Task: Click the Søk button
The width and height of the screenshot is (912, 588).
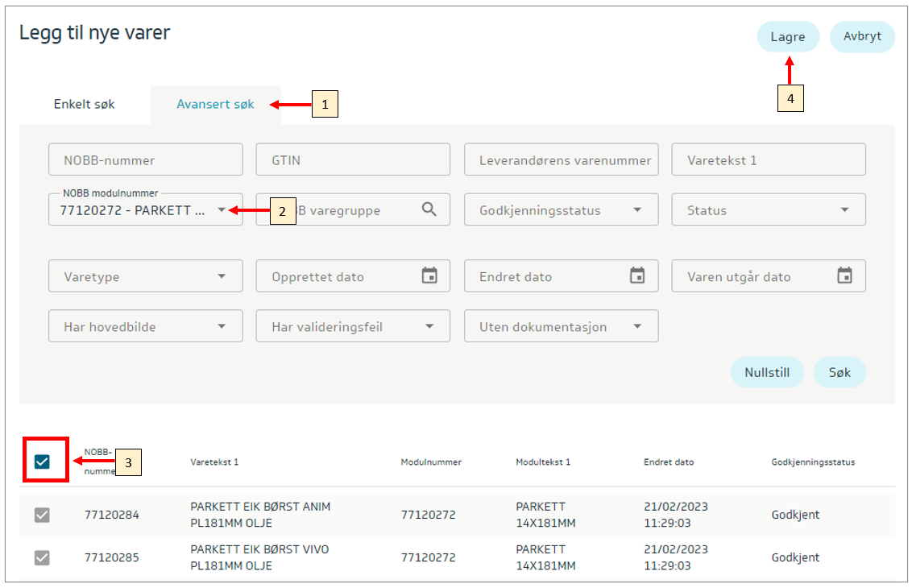Action: [839, 373]
